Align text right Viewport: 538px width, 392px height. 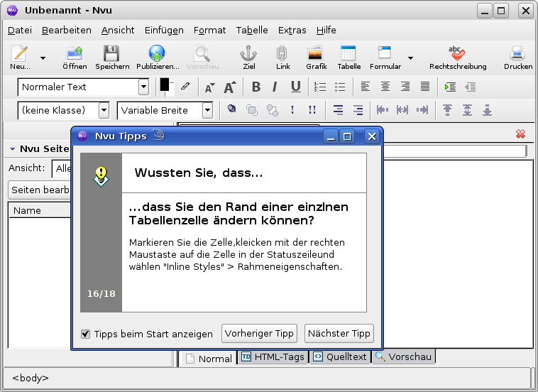(405, 87)
